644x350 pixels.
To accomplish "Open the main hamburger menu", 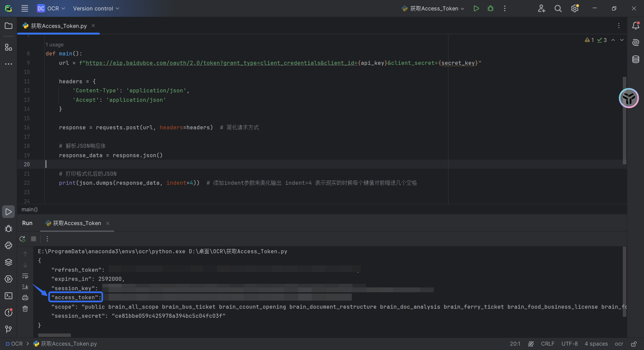I will (x=24, y=8).
